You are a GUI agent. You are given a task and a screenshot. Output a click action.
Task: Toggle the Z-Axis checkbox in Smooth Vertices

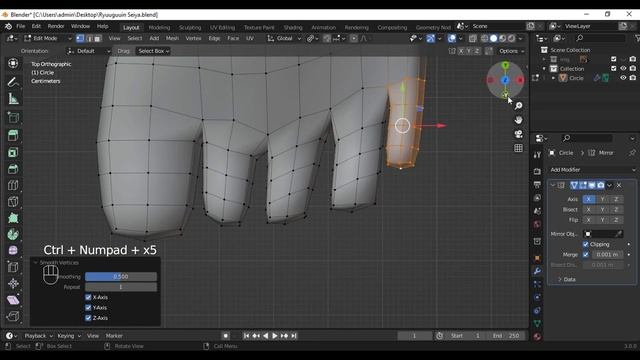[88, 318]
